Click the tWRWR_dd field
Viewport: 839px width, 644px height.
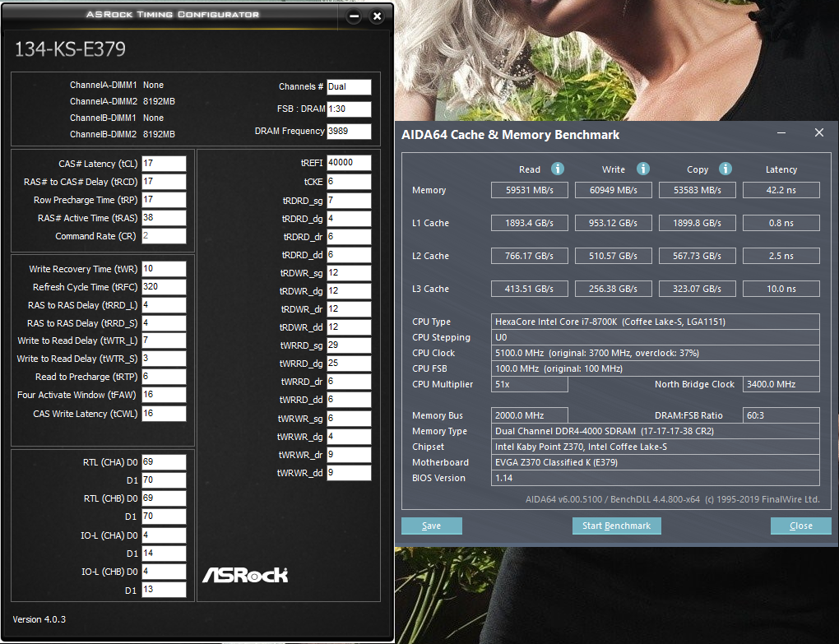pyautogui.click(x=349, y=473)
